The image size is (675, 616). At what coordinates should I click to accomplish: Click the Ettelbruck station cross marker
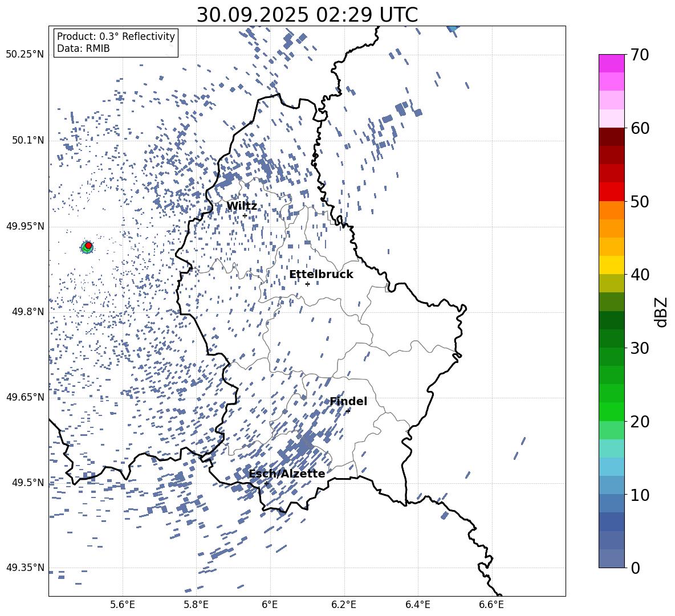point(307,284)
